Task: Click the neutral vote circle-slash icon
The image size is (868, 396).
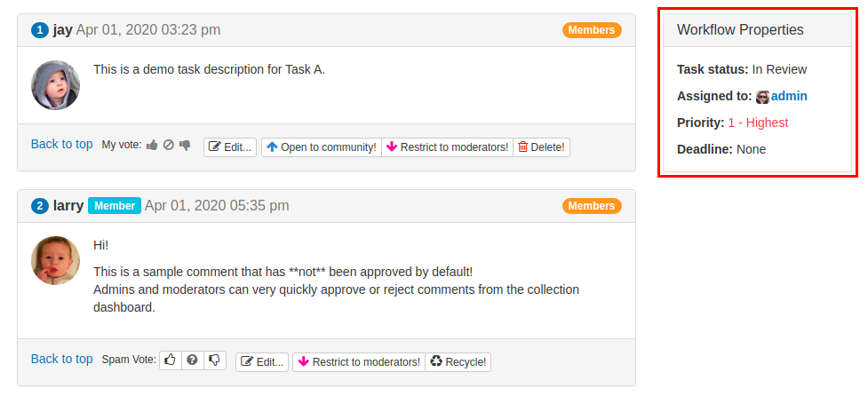Action: pos(169,145)
